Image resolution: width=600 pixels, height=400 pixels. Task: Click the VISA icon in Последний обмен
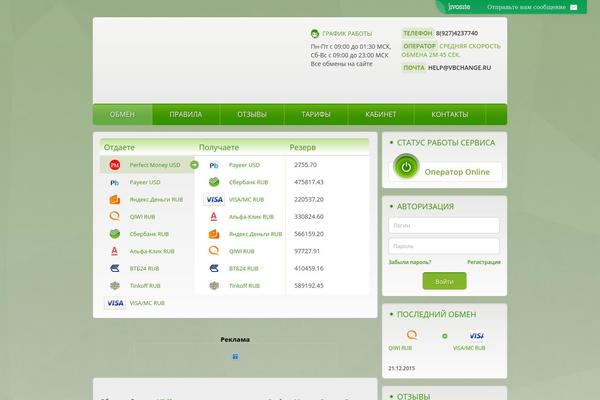coord(477,336)
